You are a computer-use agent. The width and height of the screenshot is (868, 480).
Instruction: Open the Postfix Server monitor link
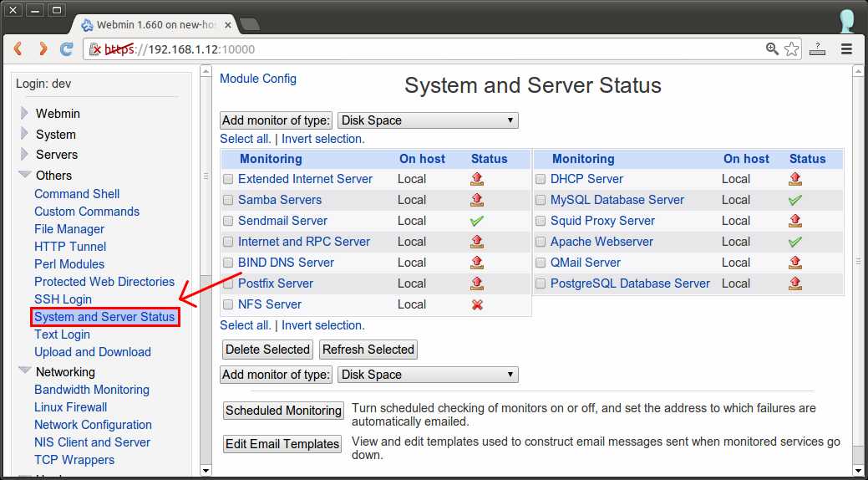(x=276, y=283)
